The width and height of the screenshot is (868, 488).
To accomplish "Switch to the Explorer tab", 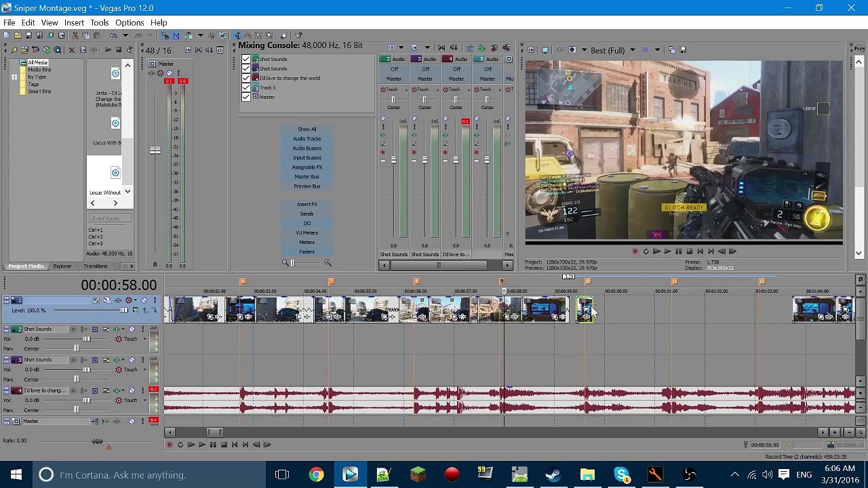I will pyautogui.click(x=62, y=266).
